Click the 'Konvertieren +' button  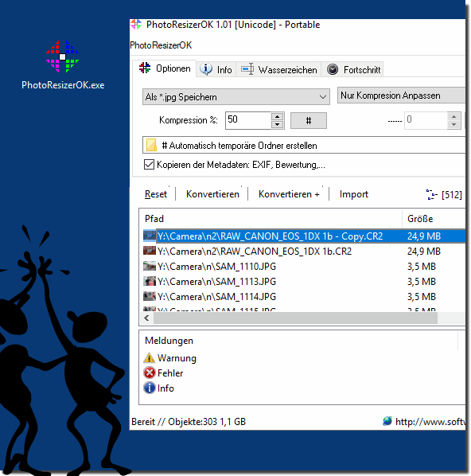point(289,194)
